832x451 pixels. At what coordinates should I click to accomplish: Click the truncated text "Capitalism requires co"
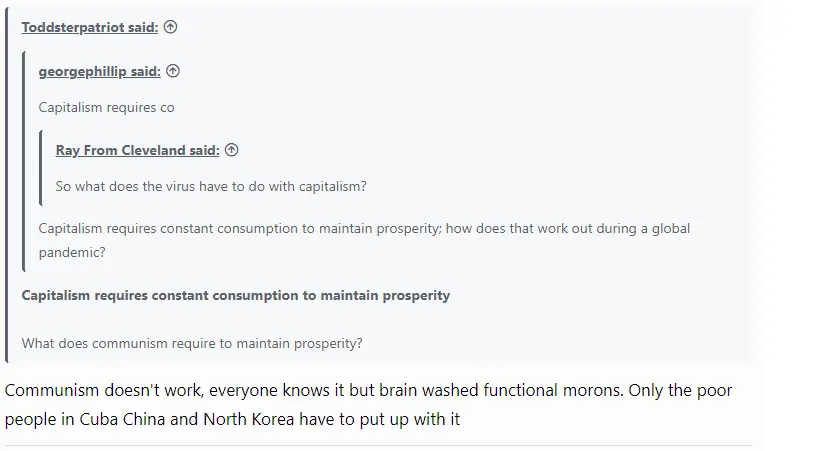(106, 107)
